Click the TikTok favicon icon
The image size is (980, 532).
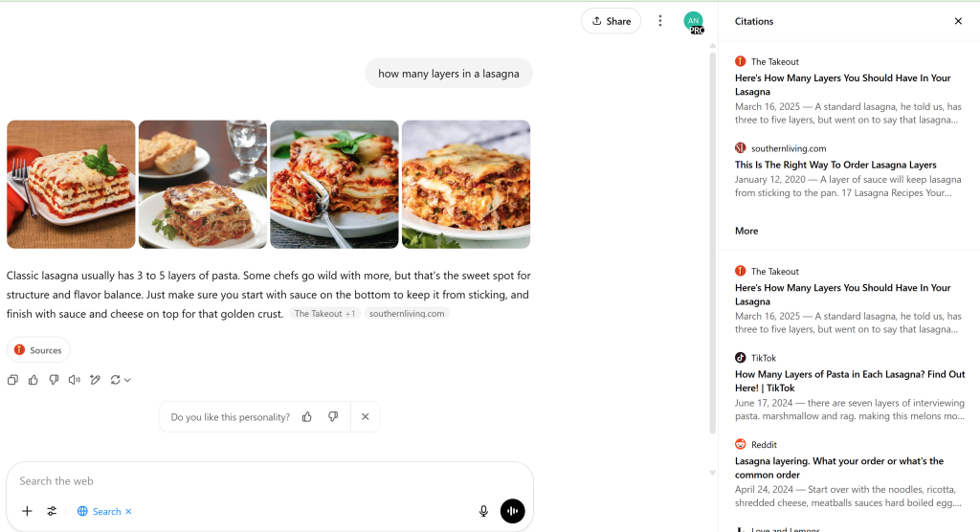coord(741,358)
